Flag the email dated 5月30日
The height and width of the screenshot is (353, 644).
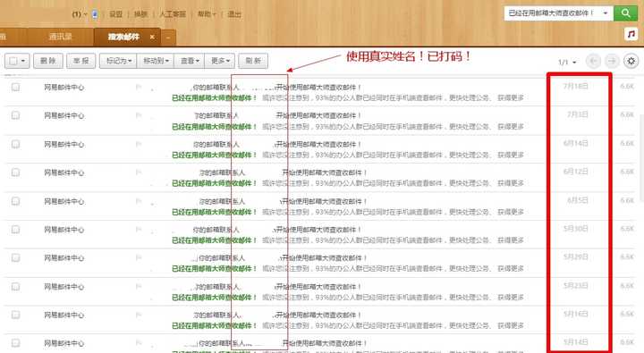[x=139, y=229]
